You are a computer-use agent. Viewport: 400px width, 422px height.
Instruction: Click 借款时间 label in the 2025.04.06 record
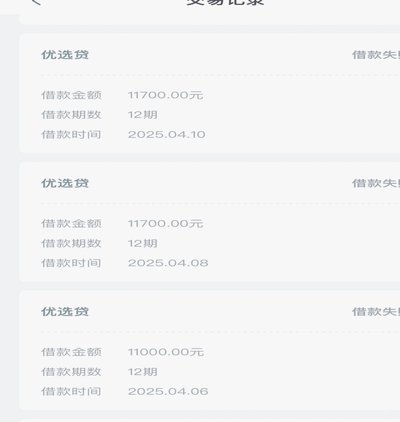tap(71, 391)
